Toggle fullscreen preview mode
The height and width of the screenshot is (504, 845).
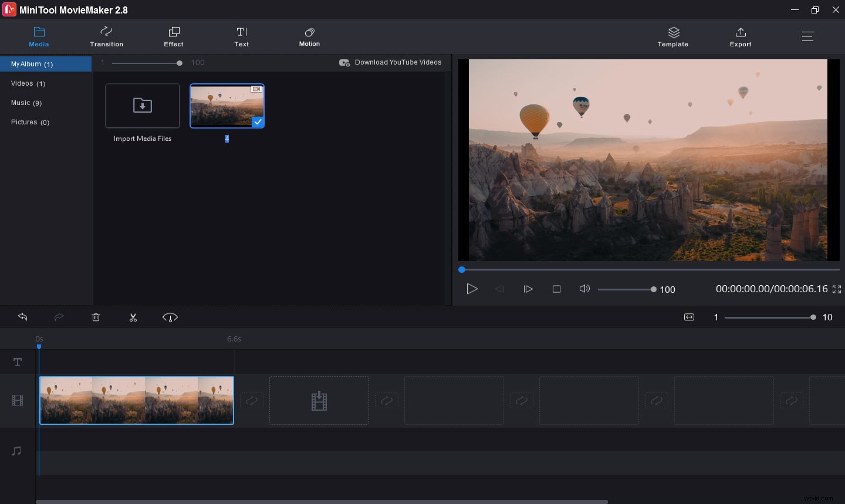tap(837, 289)
